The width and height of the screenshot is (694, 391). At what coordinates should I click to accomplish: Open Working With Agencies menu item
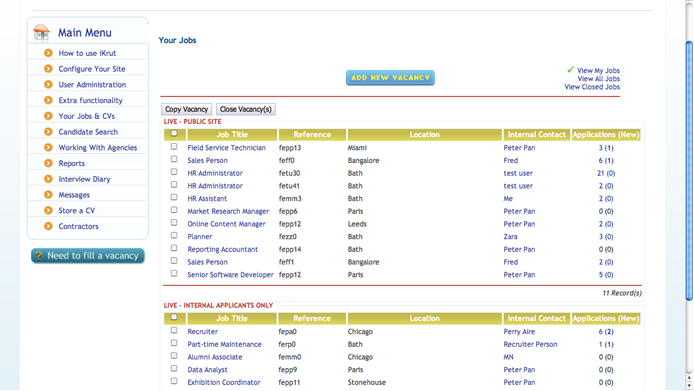point(98,147)
